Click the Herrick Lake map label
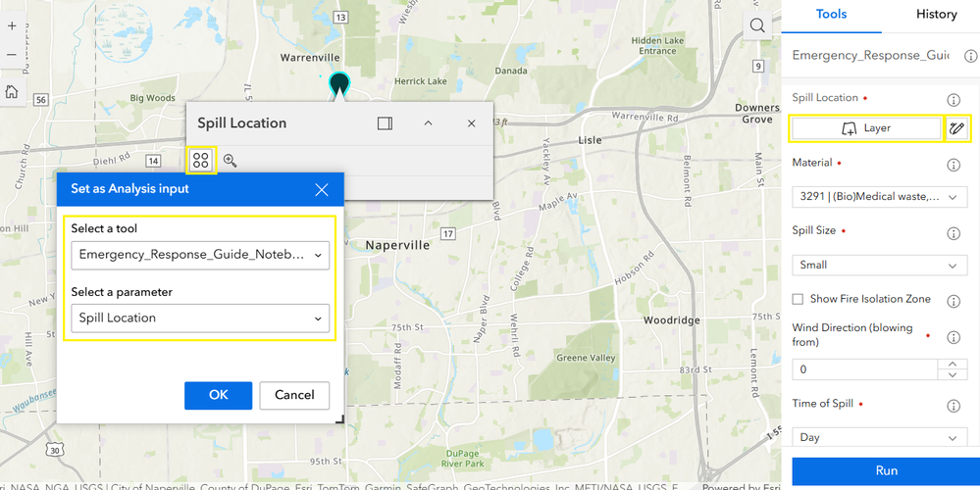The height and width of the screenshot is (490, 980). (x=420, y=81)
